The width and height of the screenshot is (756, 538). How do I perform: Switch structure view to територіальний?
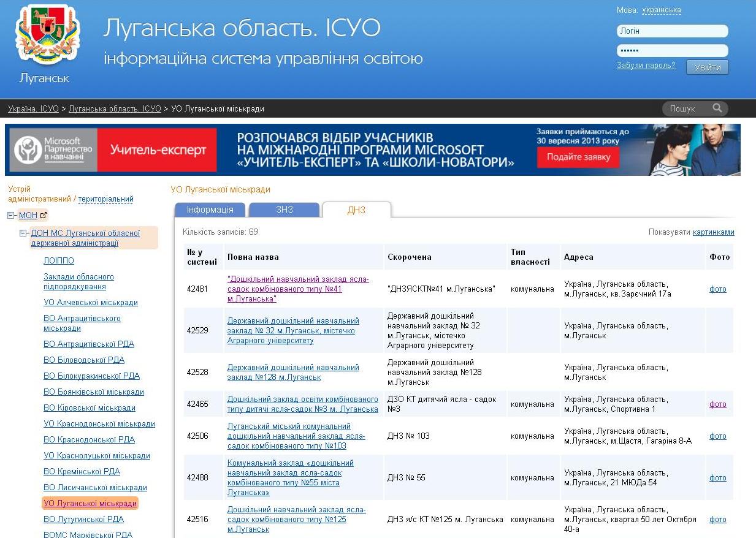(105, 199)
